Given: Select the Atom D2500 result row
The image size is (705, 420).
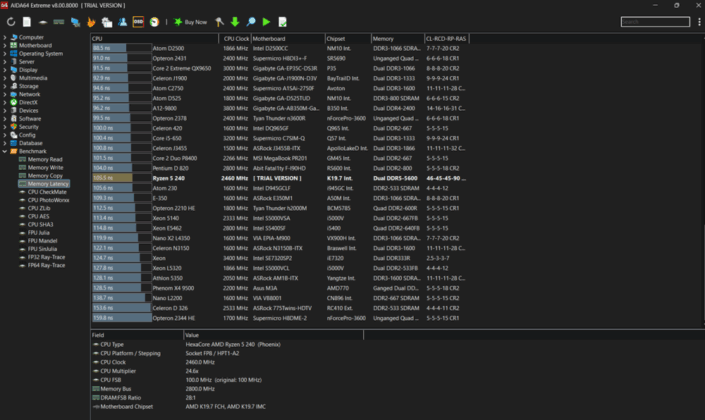Looking at the screenshot, I should (x=279, y=48).
